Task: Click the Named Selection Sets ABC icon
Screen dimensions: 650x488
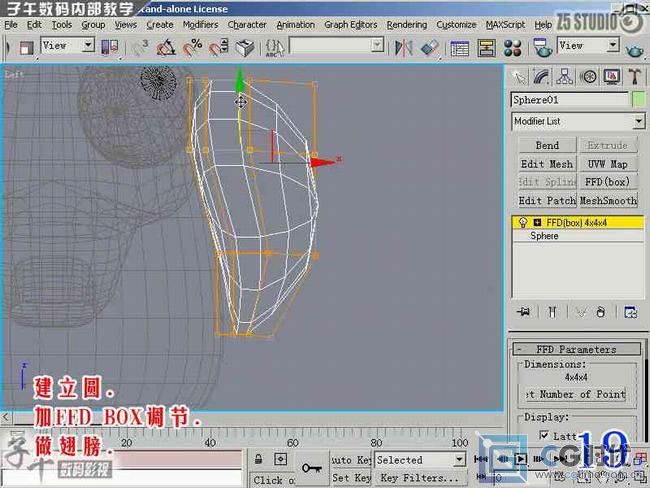Action: click(x=274, y=48)
